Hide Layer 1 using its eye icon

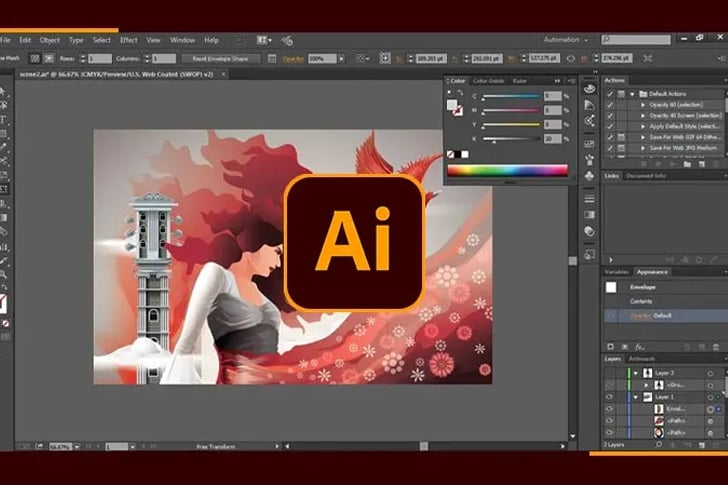coord(610,397)
